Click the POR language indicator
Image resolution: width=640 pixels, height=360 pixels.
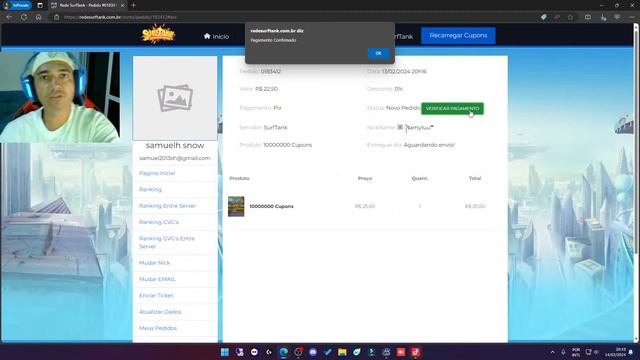pos(576,352)
